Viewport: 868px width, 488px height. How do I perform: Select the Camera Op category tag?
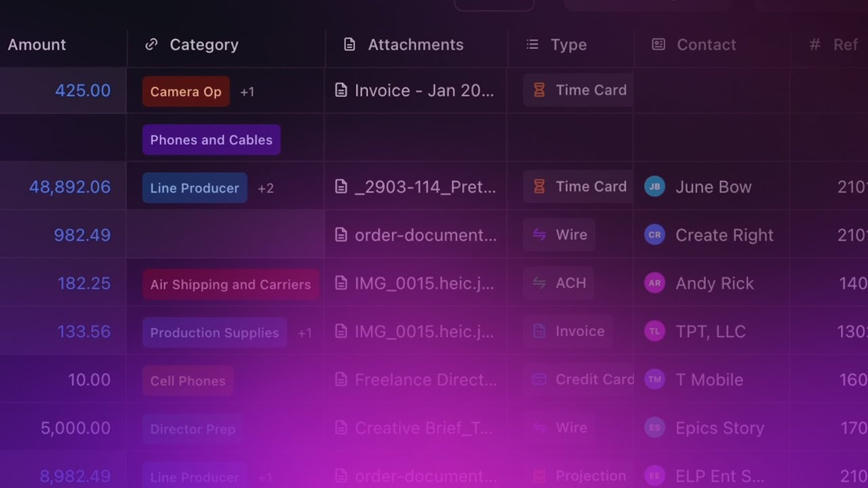pyautogui.click(x=186, y=91)
